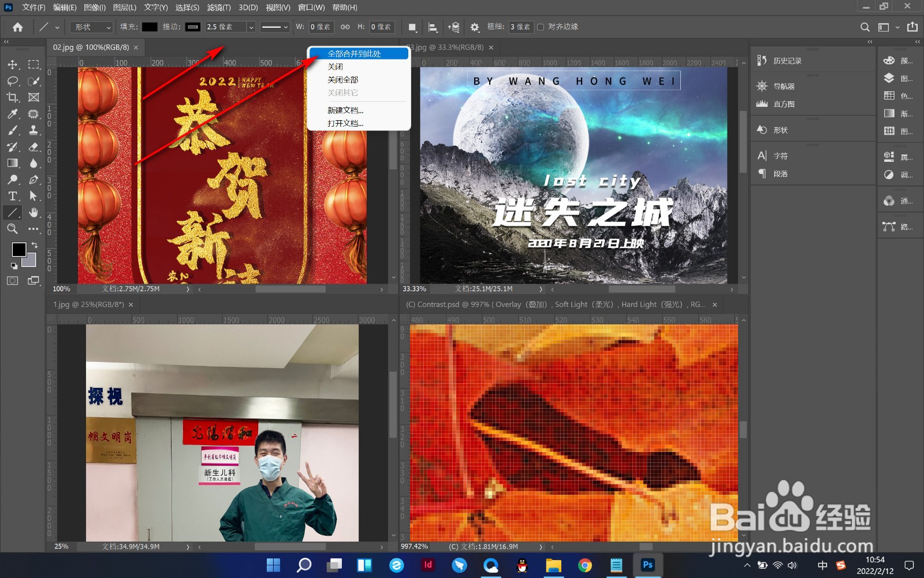
Task: Open the 图层(L) menu
Action: pyautogui.click(x=125, y=8)
